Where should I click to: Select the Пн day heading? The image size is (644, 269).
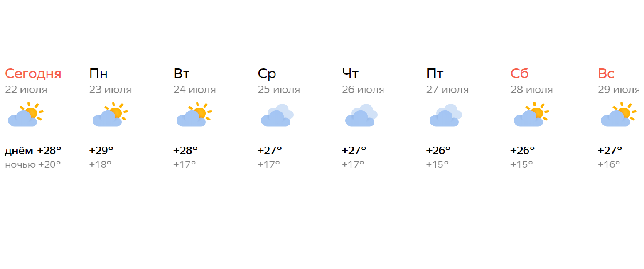(x=98, y=74)
